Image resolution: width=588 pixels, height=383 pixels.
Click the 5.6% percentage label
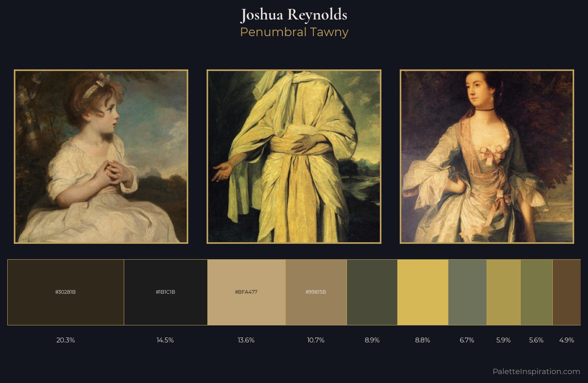(536, 340)
